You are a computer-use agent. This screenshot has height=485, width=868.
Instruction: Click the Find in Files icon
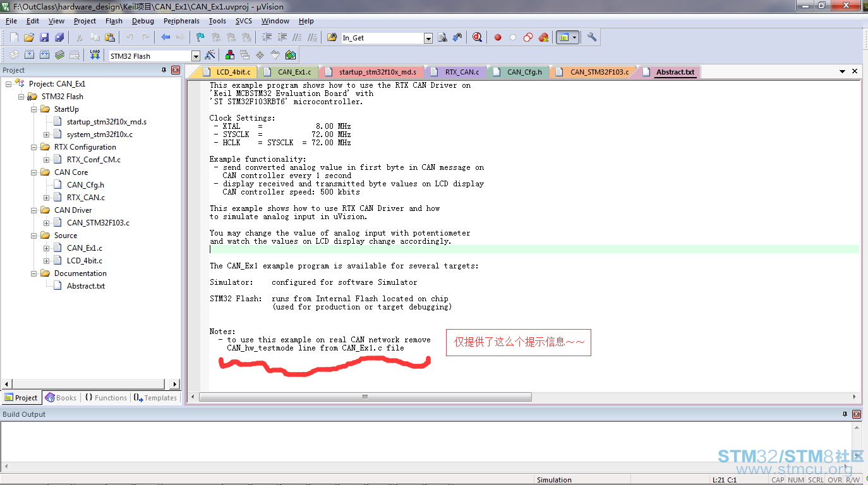332,37
